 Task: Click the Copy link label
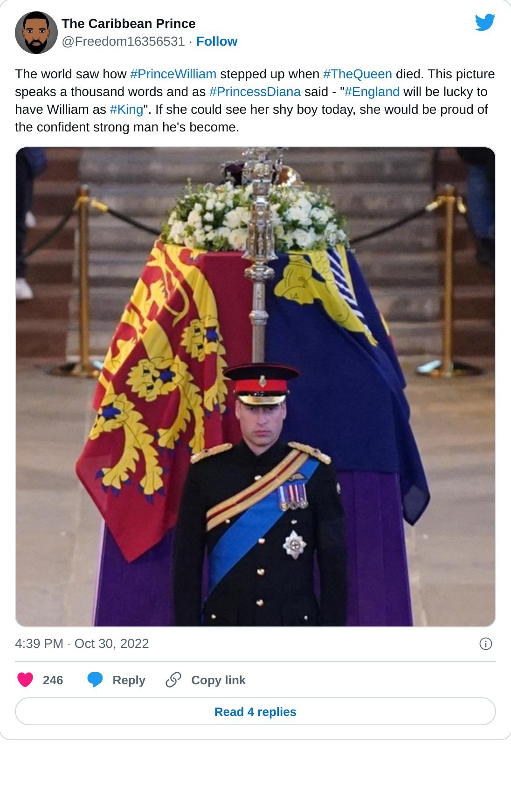tap(218, 681)
